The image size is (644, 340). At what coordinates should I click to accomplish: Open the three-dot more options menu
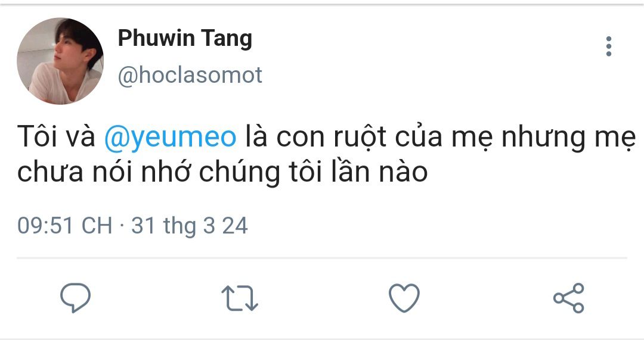(609, 46)
